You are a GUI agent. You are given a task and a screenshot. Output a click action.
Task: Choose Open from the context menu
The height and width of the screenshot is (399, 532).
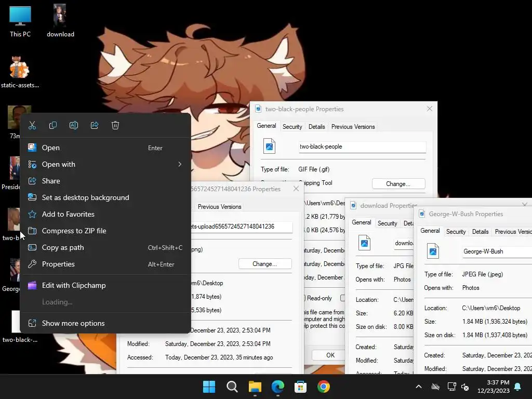pyautogui.click(x=105, y=148)
